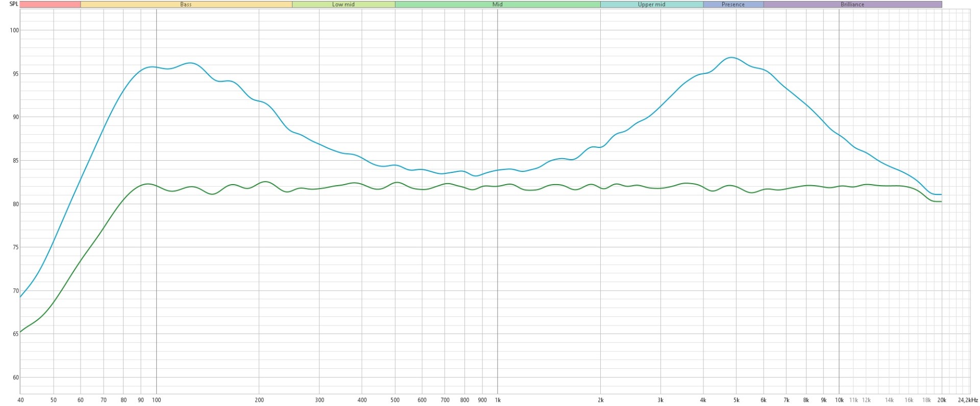Select the Brilliance band header

[852, 5]
